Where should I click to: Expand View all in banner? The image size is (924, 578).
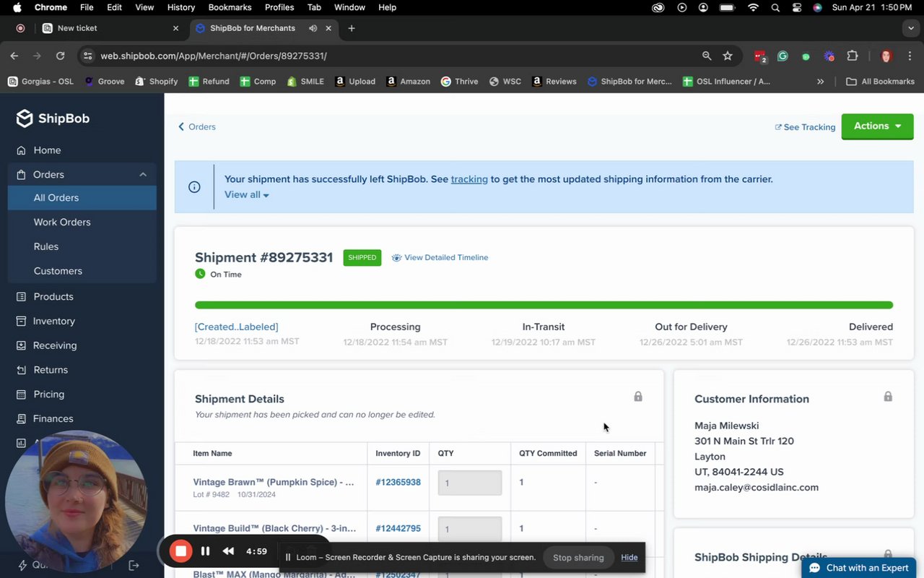point(246,195)
